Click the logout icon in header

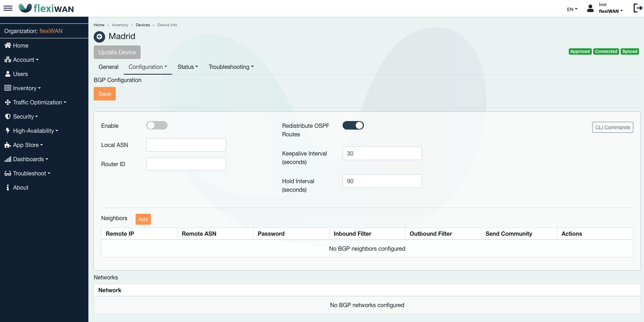pyautogui.click(x=638, y=8)
